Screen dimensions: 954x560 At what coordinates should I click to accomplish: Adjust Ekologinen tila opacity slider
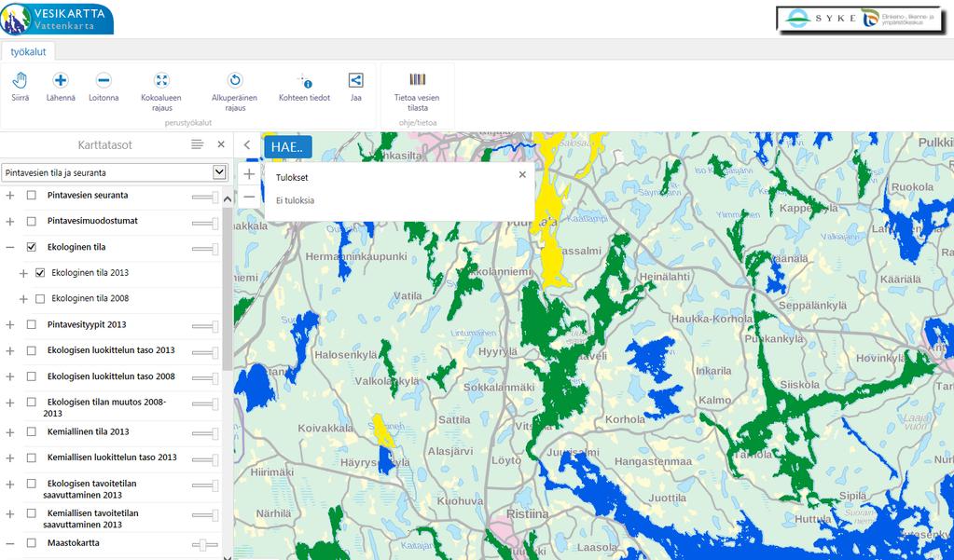point(205,249)
